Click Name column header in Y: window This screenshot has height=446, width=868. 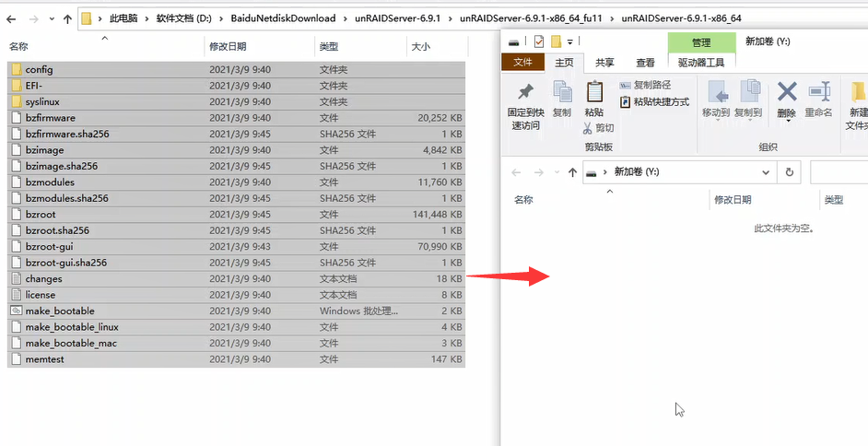click(x=609, y=200)
